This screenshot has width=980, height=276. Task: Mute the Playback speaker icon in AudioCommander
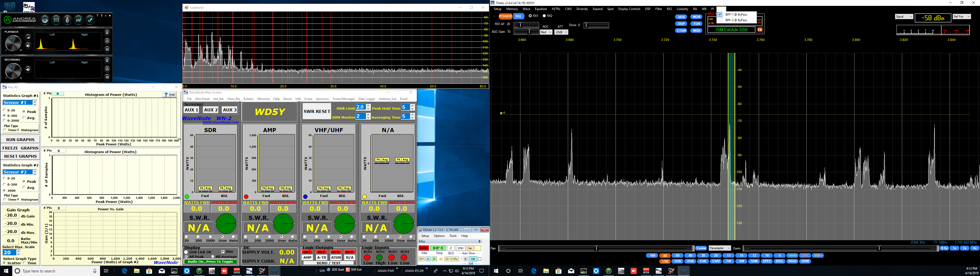(x=28, y=46)
